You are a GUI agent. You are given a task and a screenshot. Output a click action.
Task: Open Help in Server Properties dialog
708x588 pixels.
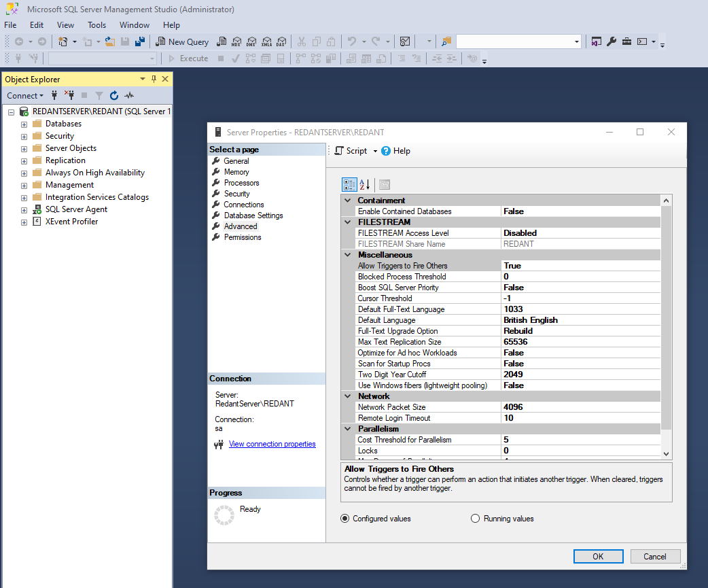click(395, 151)
